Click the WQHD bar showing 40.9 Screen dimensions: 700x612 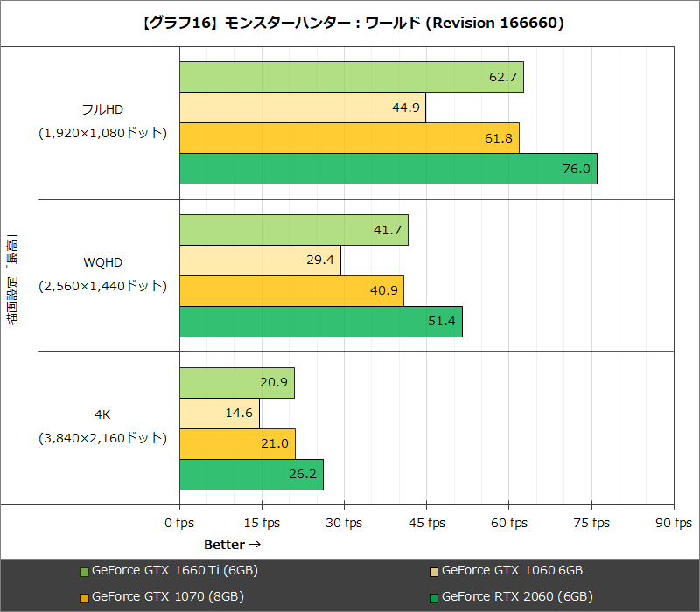[x=292, y=291]
